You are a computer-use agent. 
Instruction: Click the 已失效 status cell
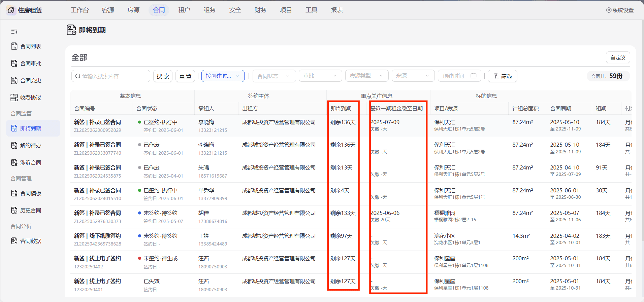152,281
